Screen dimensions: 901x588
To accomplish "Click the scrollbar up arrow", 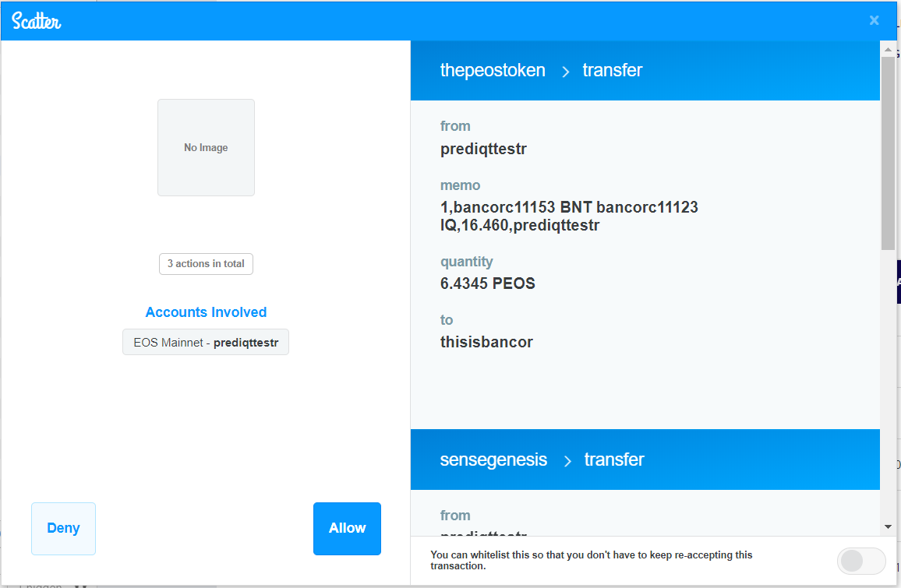I will (888, 49).
